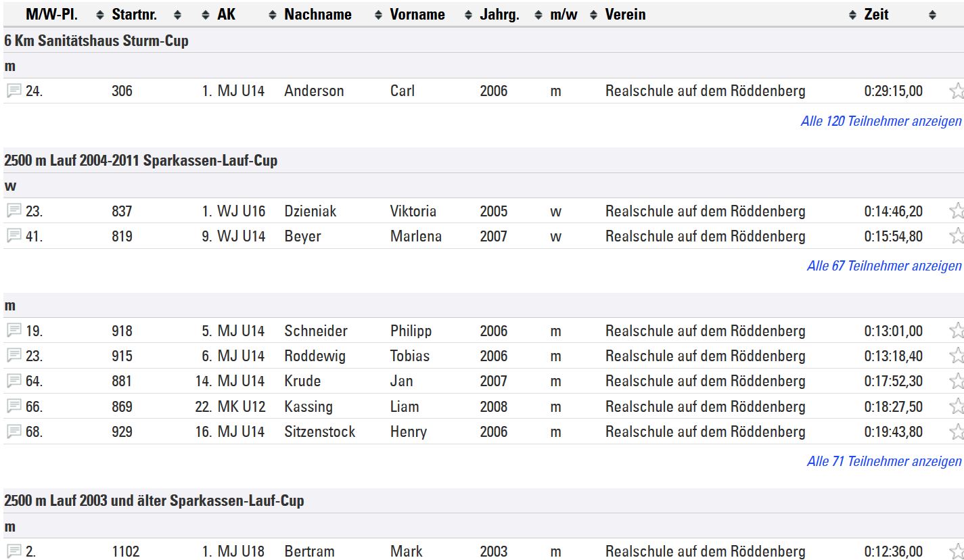Open 'Alle 71 Teilnehmer anzeigen' link

click(883, 461)
